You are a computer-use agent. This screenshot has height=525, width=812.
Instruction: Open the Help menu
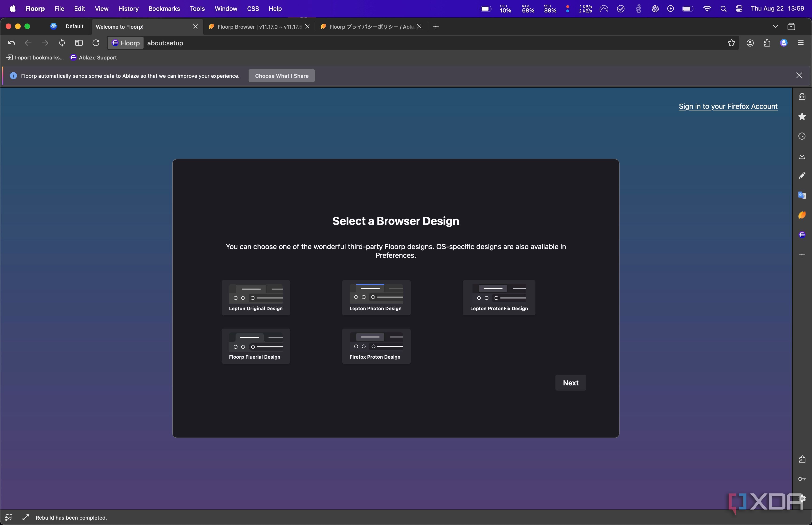click(x=275, y=8)
